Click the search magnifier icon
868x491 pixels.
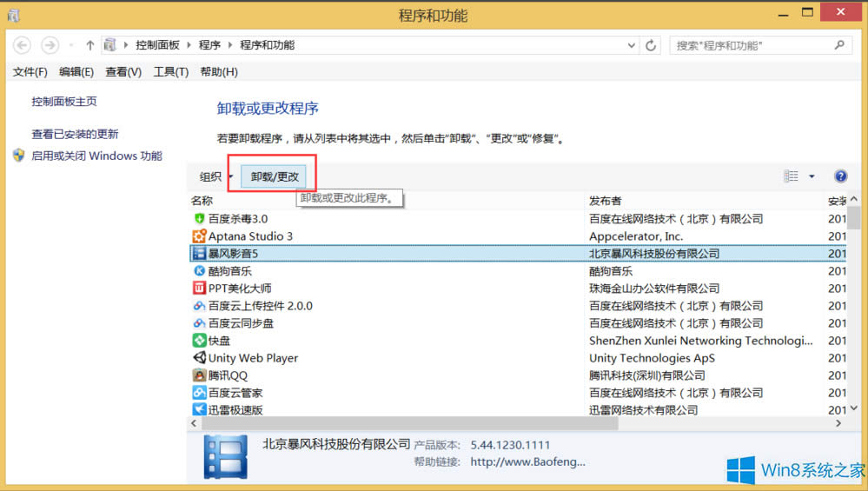(840, 45)
